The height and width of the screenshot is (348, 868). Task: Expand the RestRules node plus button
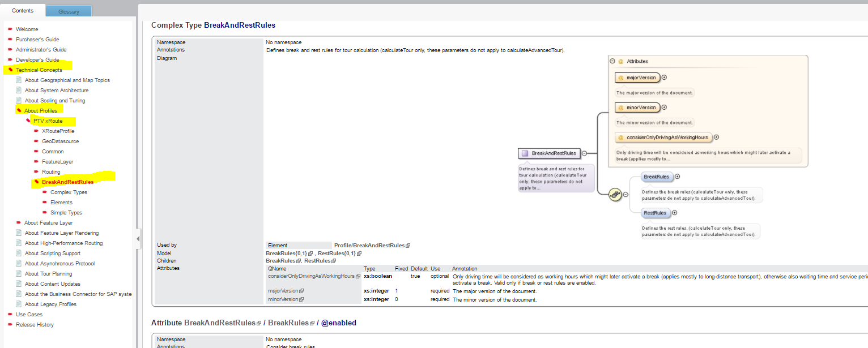tap(675, 213)
